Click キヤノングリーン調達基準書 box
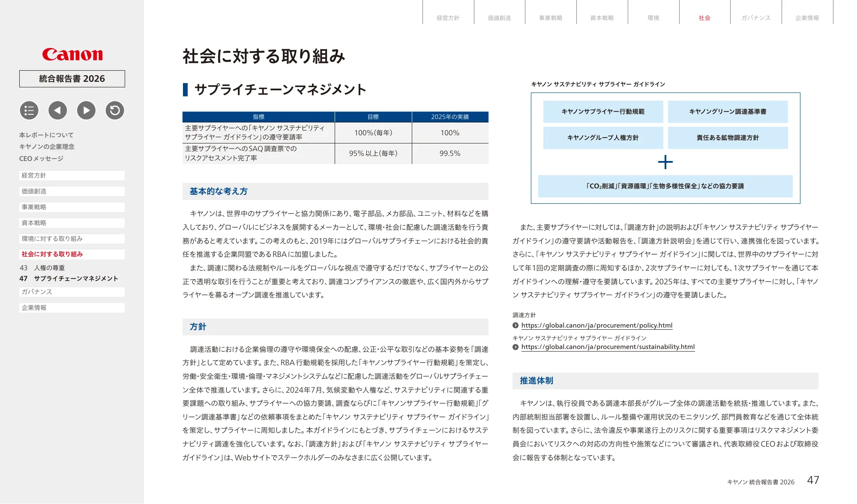Screen dimensions: 857x504 pos(728,112)
